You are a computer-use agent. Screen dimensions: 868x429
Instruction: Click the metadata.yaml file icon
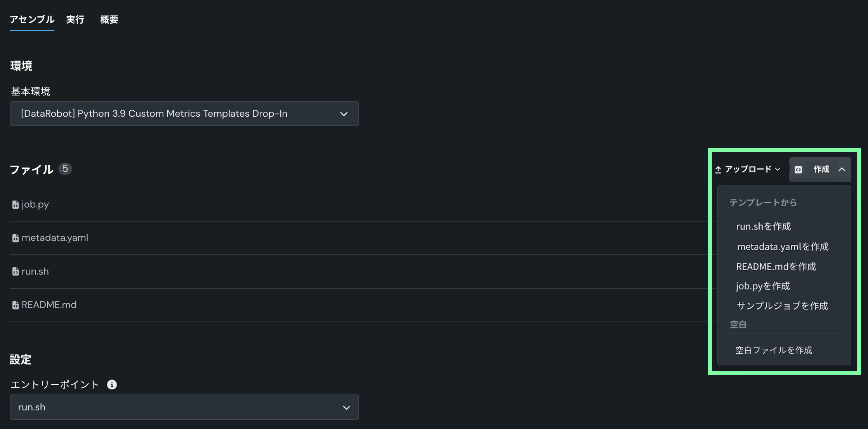coord(16,238)
